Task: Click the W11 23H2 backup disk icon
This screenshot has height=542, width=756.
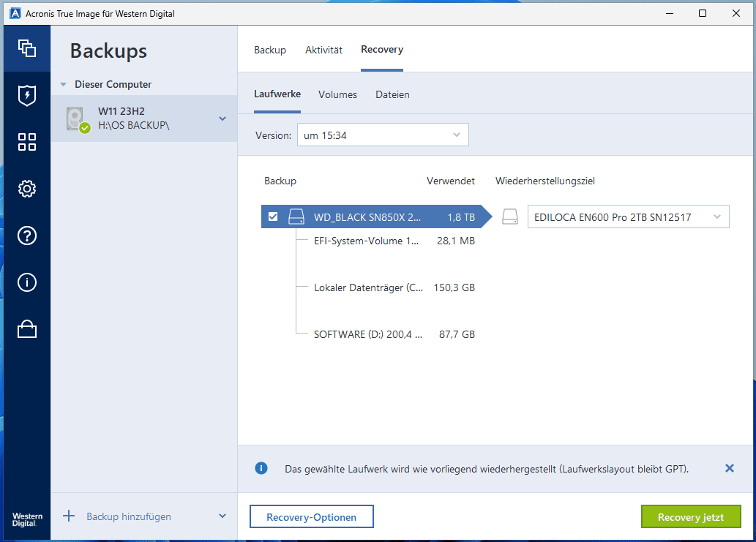Action: click(x=77, y=119)
